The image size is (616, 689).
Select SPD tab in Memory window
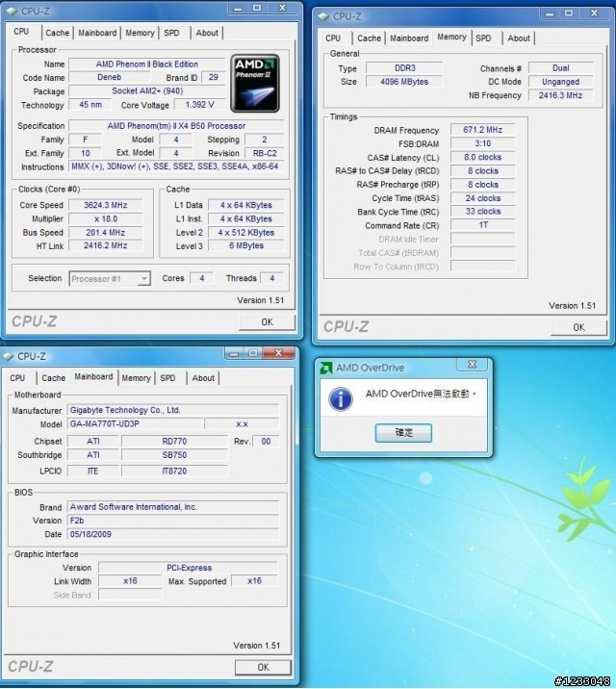pos(483,38)
